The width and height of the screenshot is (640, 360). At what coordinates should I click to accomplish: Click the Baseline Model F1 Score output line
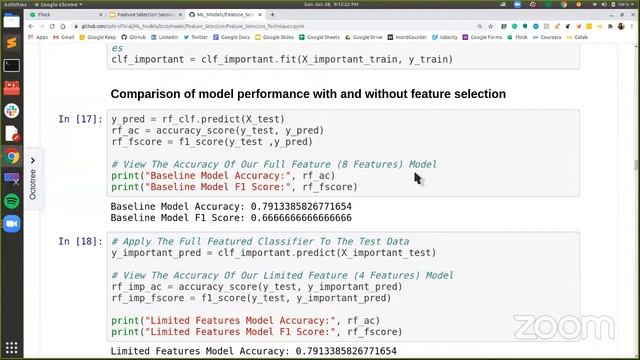point(231,218)
